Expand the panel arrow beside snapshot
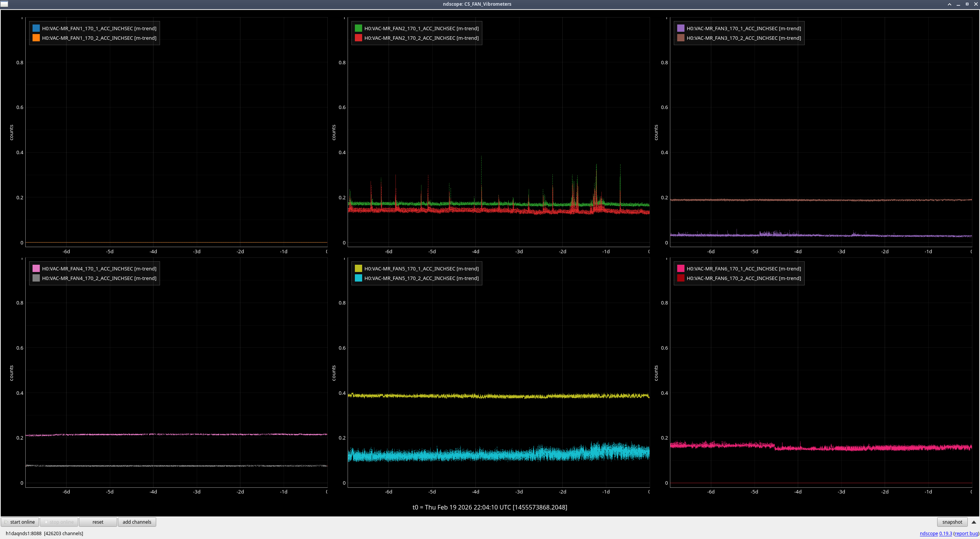The width and height of the screenshot is (980, 539). [x=974, y=522]
